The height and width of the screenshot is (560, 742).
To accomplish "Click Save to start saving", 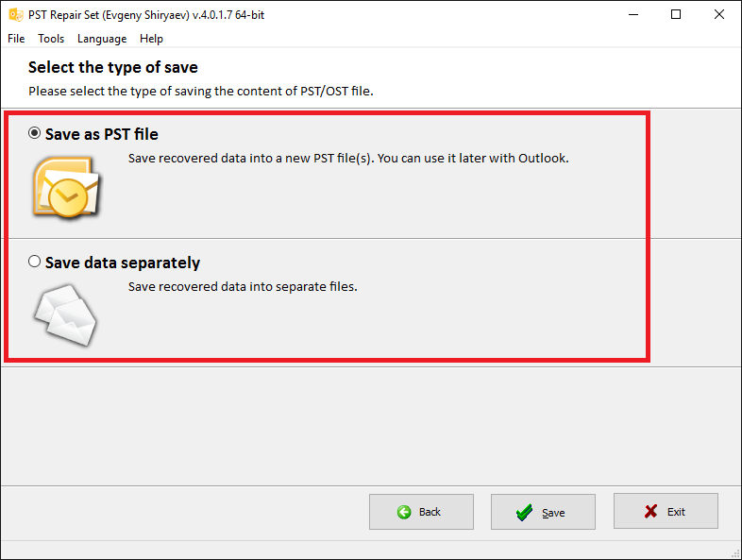I will tap(543, 512).
